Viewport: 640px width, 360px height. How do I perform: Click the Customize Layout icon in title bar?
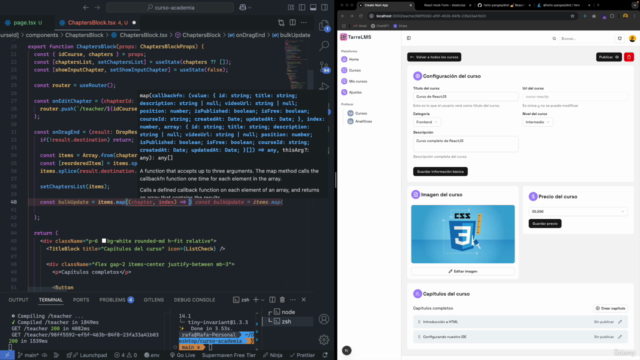tap(291, 7)
